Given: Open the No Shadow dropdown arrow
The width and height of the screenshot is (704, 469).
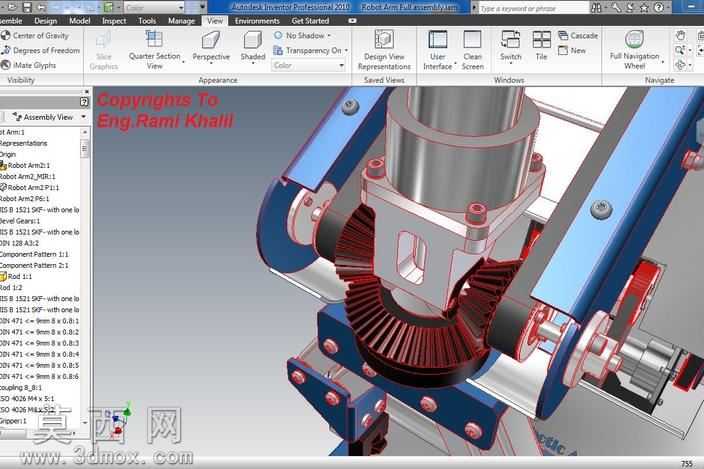Looking at the screenshot, I should [329, 35].
